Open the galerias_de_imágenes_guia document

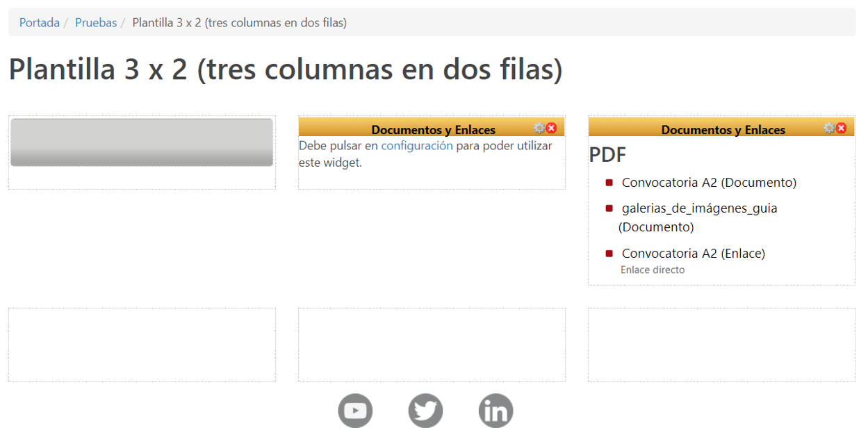coord(699,208)
